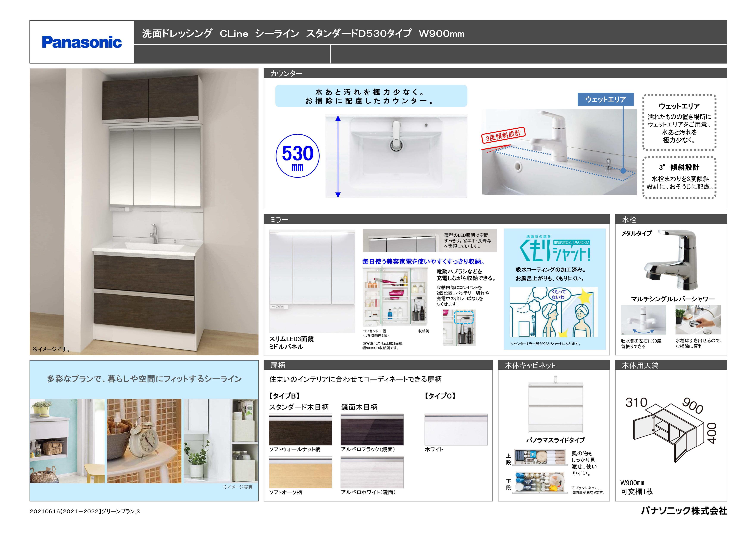Click the 【タイプB】 label
The width and height of the screenshot is (756, 534).
[285, 395]
